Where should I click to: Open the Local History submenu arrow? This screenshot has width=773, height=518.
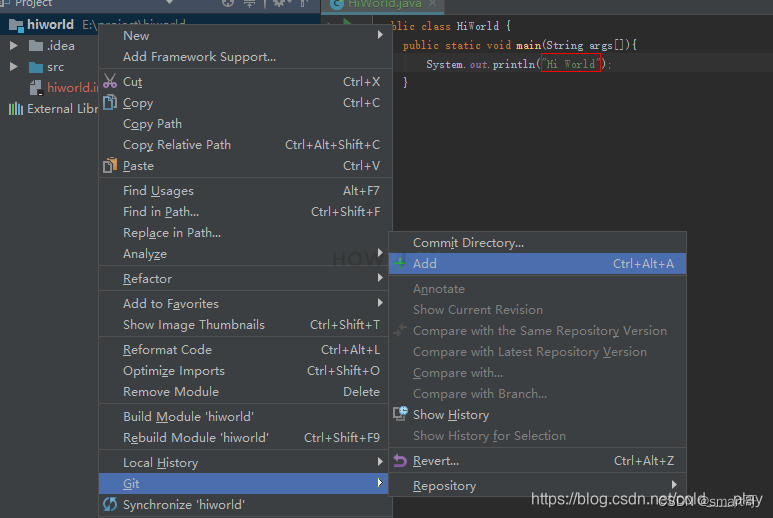click(x=380, y=462)
